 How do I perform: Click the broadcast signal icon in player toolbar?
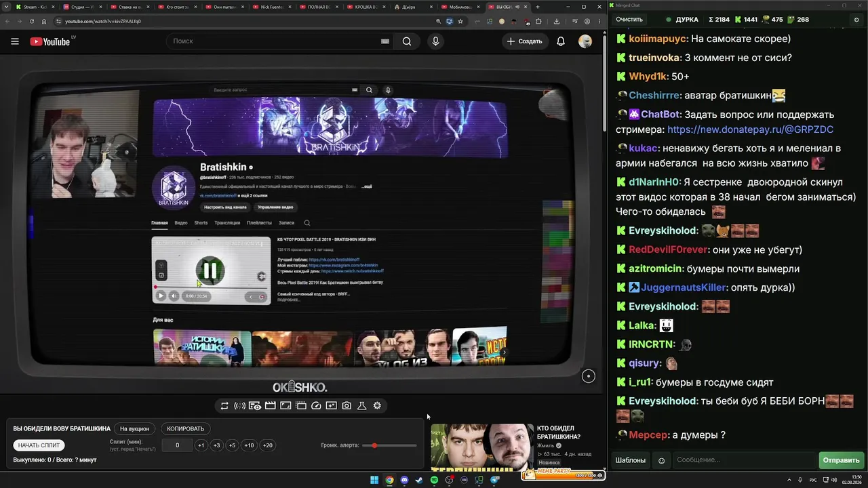coord(239,406)
